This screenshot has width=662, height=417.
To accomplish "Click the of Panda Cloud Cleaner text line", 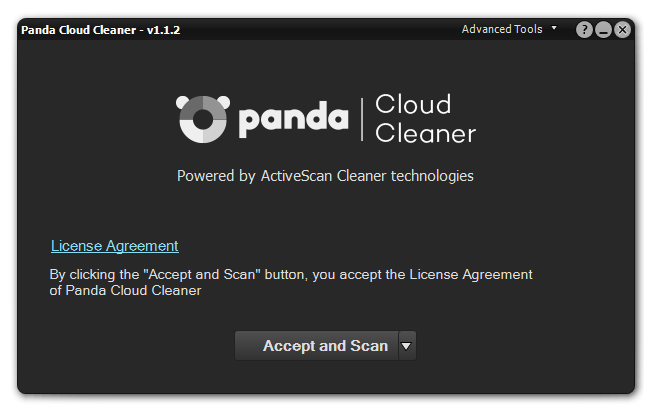I will [125, 291].
